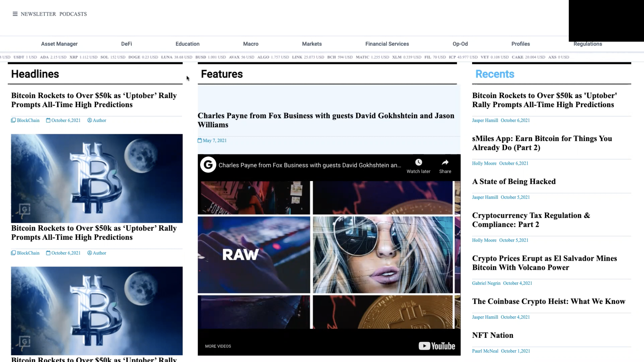Image resolution: width=644 pixels, height=362 pixels.
Task: Open the second Bitcoin moon thumbnail image
Action: 97,311
